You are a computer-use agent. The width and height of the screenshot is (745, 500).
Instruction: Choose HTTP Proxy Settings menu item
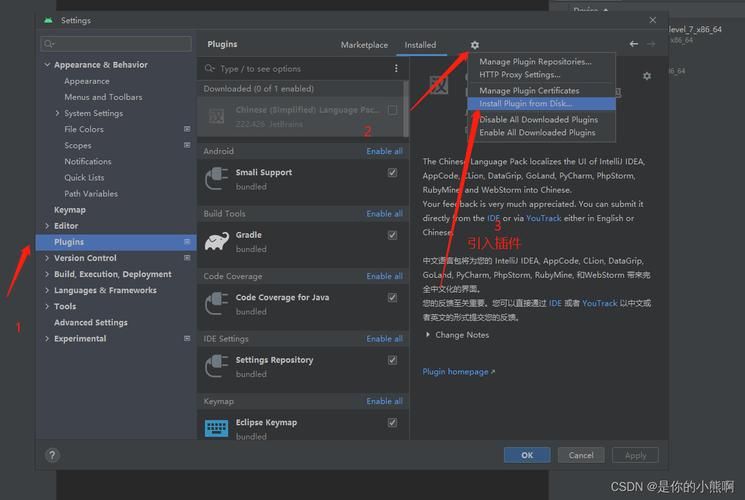tap(542, 75)
